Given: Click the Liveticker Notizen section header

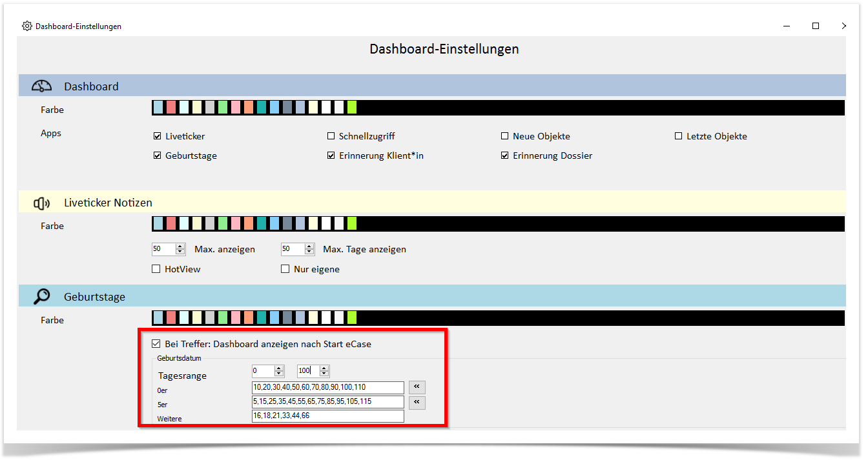Looking at the screenshot, I should tap(431, 203).
